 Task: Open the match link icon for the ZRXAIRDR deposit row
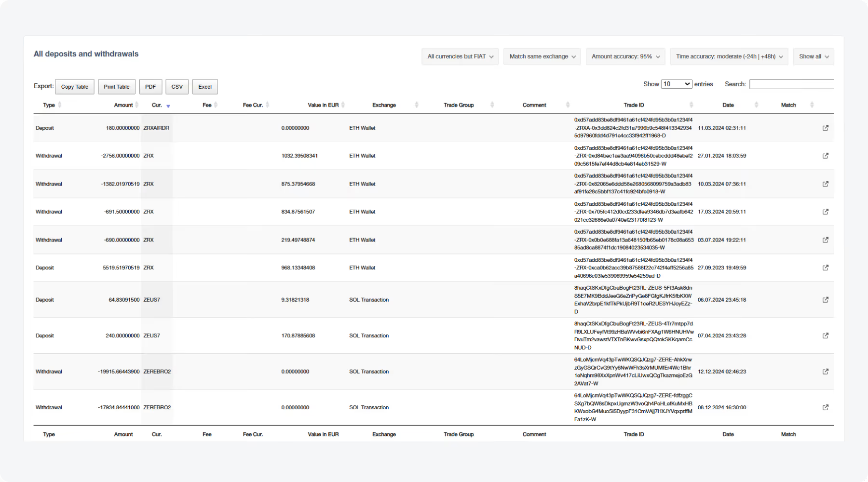[x=826, y=128]
